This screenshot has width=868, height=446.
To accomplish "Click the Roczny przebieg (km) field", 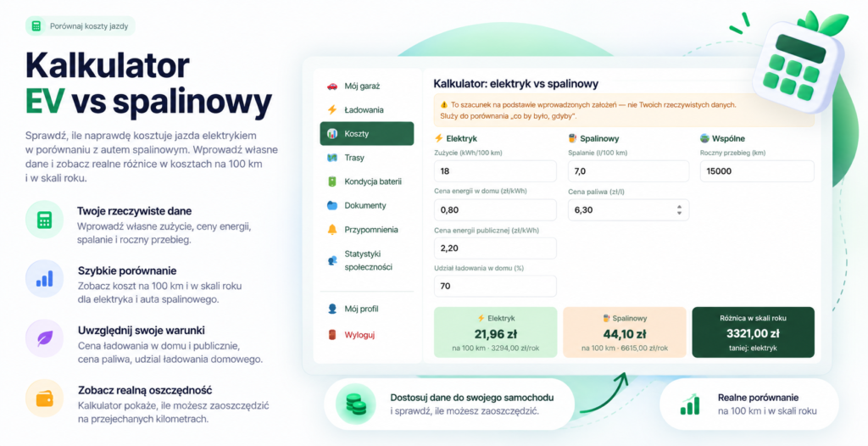I will 757,171.
